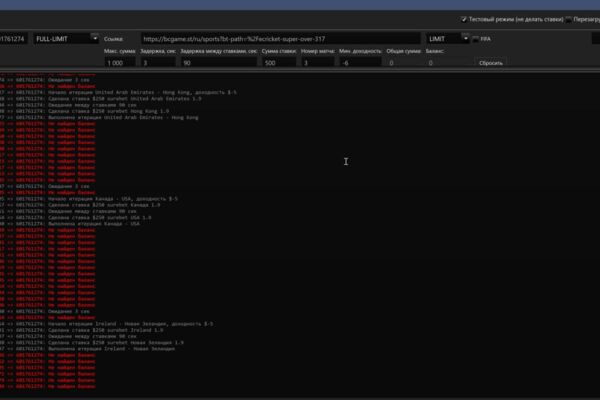This screenshot has width=600, height=400.
Task: Click the 'Задержка между ставками, сек' label
Action: [x=218, y=51]
